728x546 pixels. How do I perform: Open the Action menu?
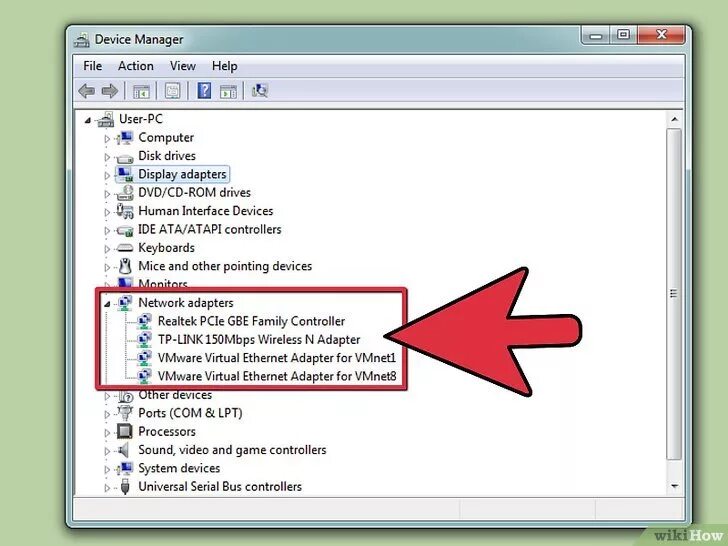tap(136, 66)
